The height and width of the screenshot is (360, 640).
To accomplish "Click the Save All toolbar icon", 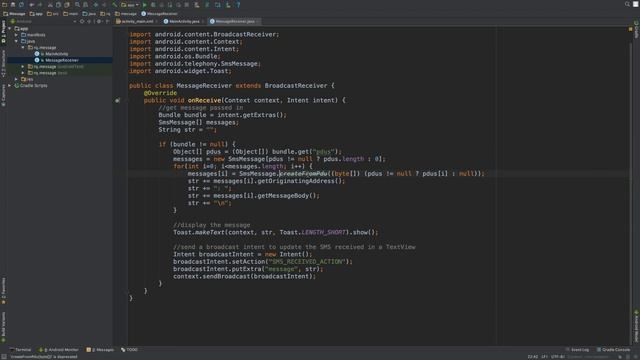I will point(13,4).
